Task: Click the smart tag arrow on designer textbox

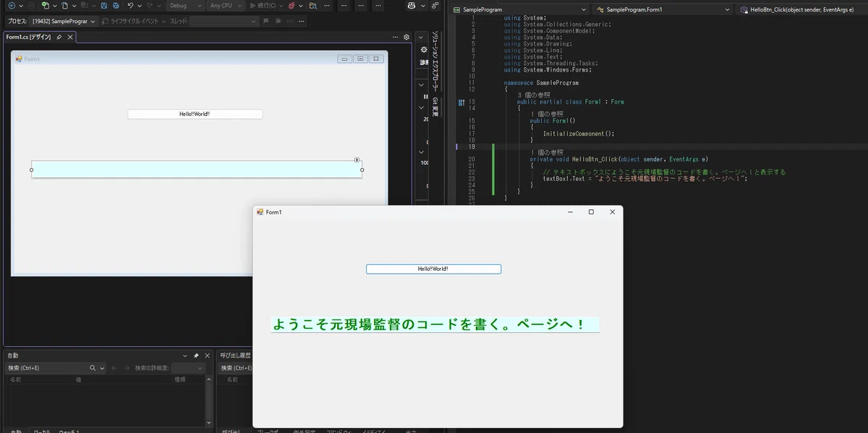Action: [x=357, y=159]
